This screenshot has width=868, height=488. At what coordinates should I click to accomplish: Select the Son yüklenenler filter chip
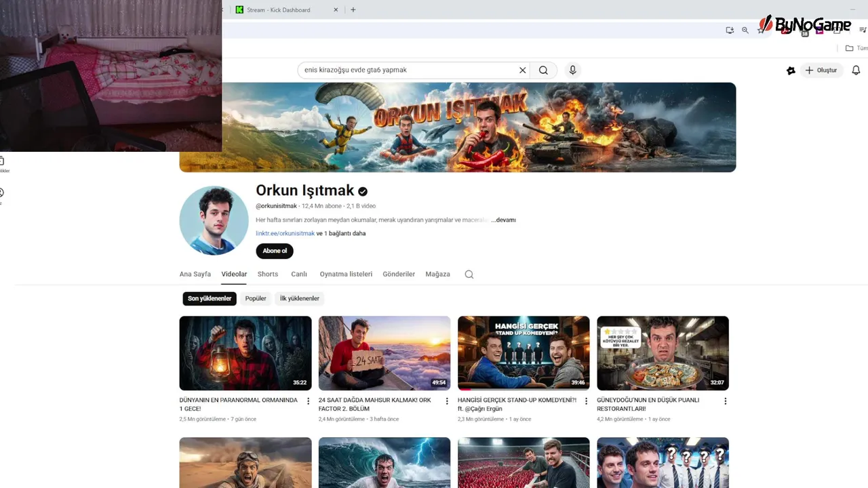210,298
